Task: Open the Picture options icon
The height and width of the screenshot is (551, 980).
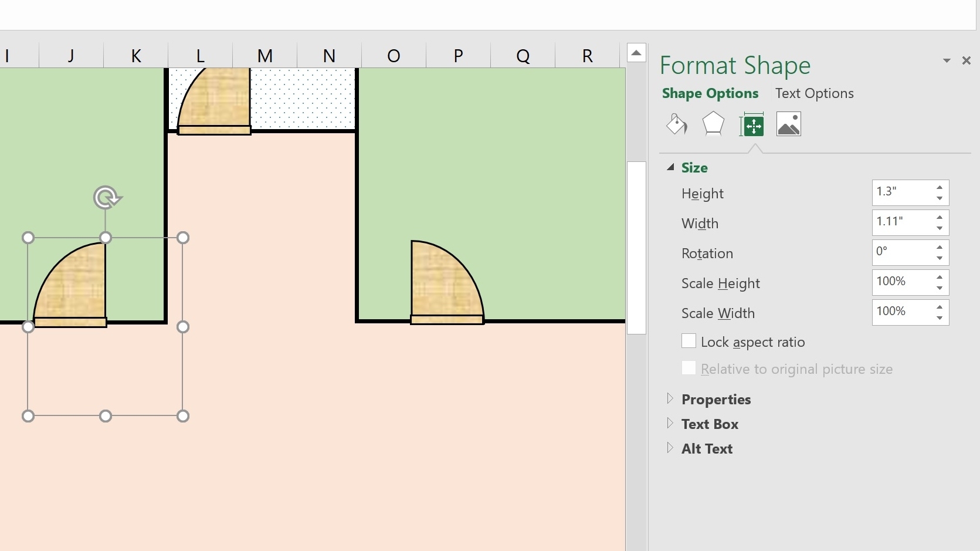Action: (788, 124)
